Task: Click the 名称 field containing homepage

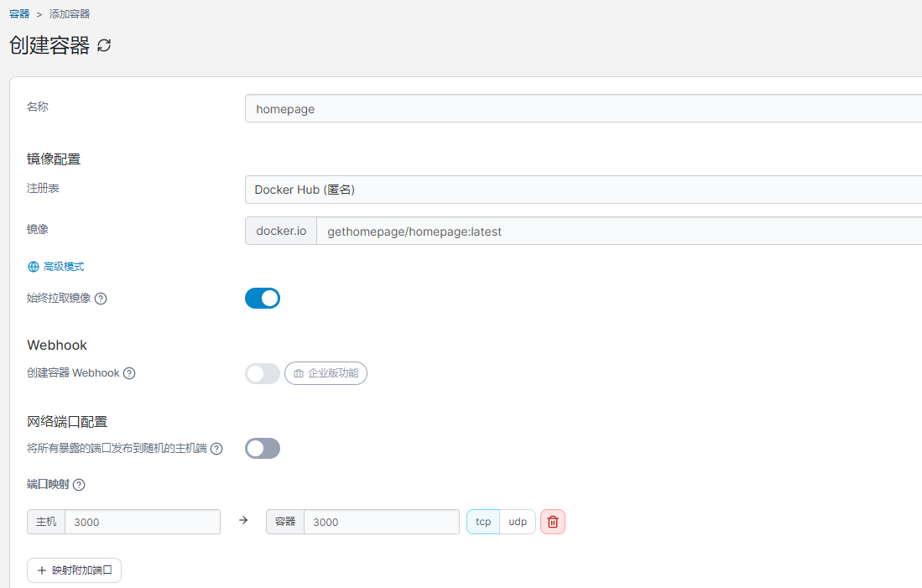Action: coord(583,109)
